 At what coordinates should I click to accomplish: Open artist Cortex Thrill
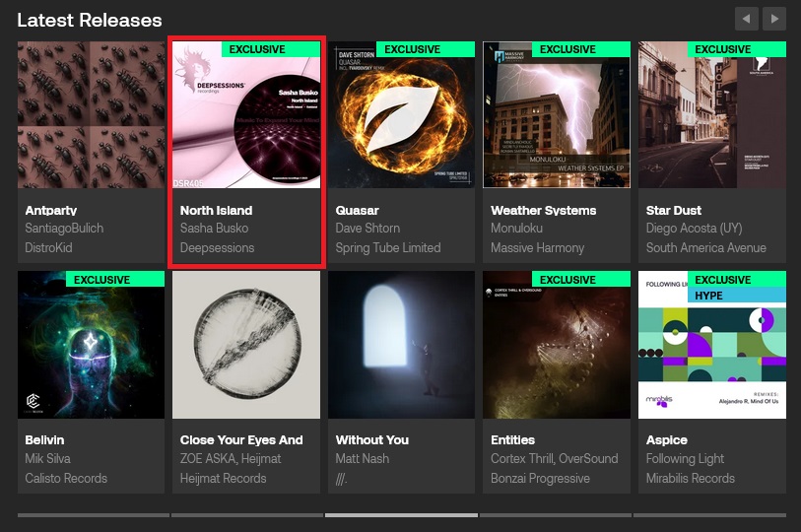[522, 458]
